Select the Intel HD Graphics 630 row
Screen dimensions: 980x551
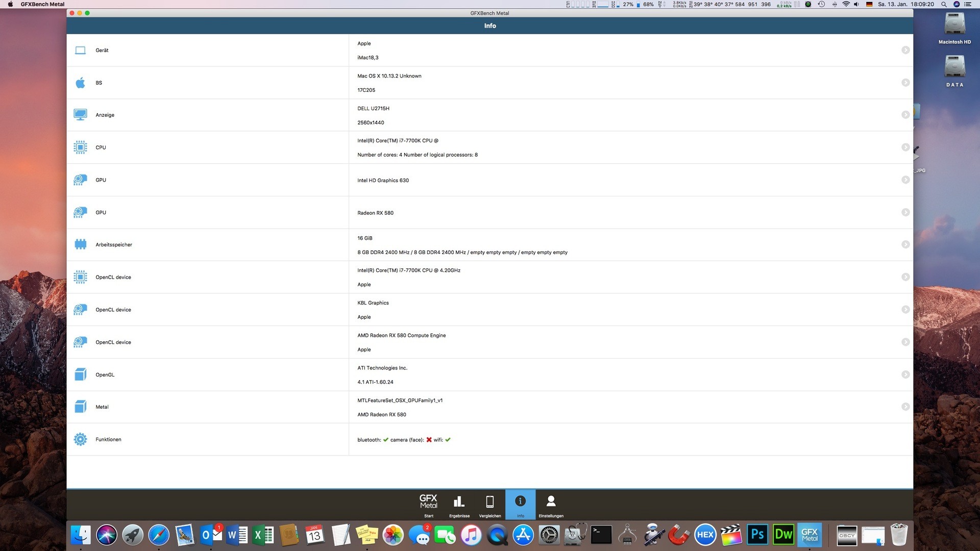[x=383, y=180]
